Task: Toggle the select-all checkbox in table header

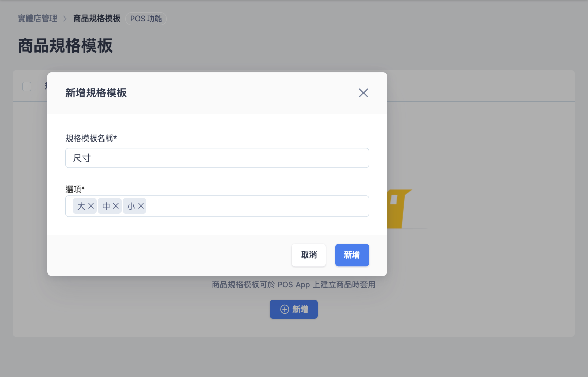Action: click(x=27, y=87)
